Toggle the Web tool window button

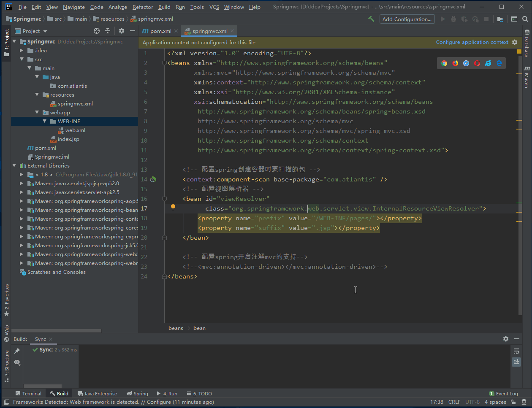click(6, 333)
